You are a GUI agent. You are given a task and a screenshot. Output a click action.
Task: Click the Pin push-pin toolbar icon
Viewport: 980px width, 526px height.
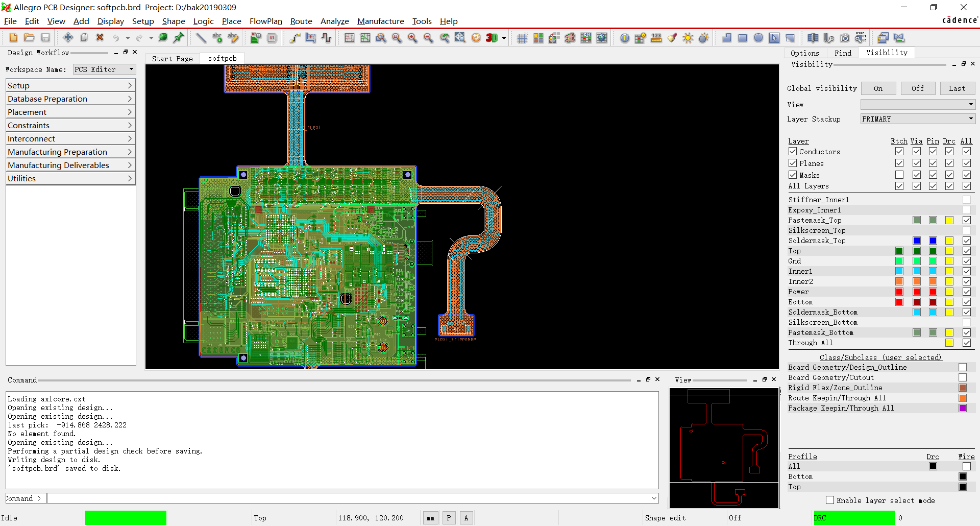[179, 37]
